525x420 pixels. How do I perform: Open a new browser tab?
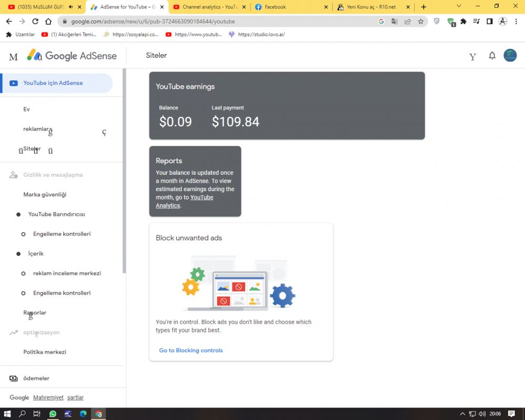[424, 7]
